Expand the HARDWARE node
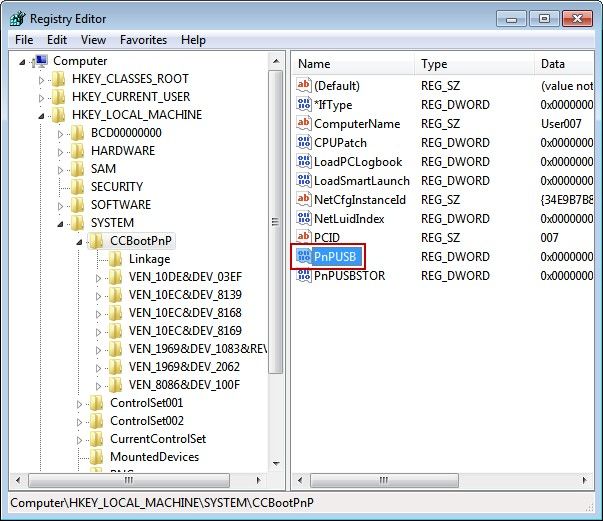Image resolution: width=603 pixels, height=521 pixels. point(60,152)
